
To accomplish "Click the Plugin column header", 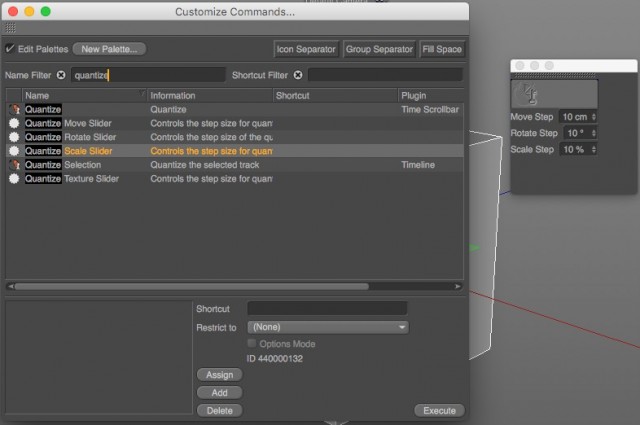I will click(431, 96).
